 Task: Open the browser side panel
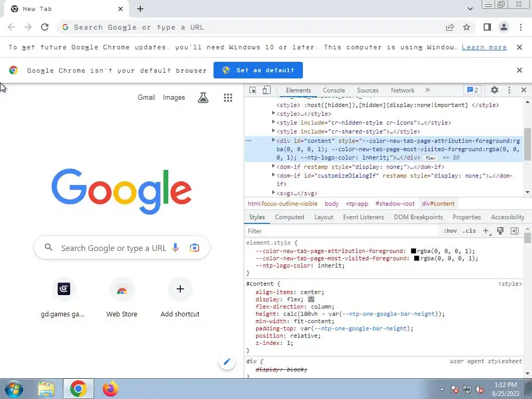[x=487, y=27]
